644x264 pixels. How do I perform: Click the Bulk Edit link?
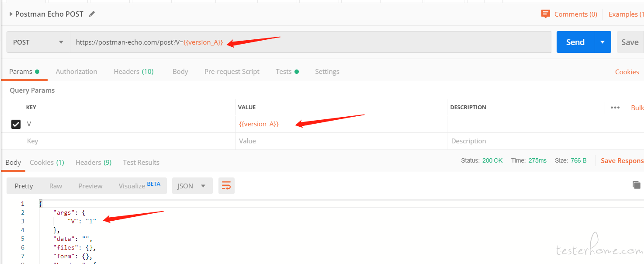coord(637,108)
